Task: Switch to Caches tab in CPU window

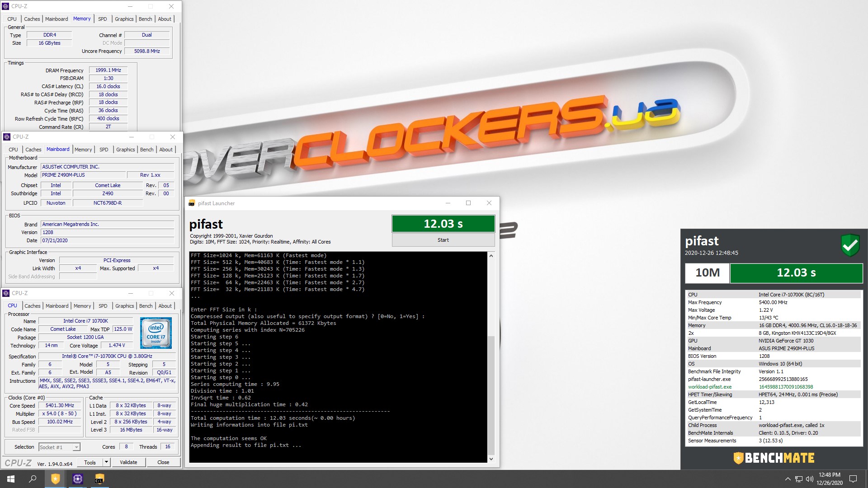Action: coord(32,306)
